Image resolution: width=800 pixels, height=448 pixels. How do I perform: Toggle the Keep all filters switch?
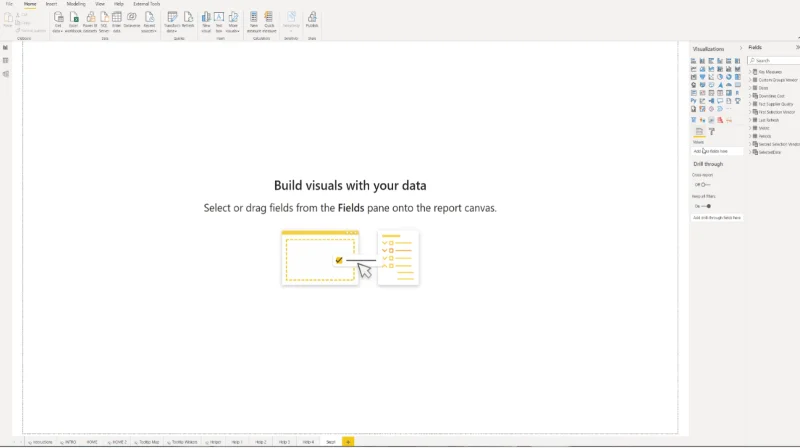(706, 206)
